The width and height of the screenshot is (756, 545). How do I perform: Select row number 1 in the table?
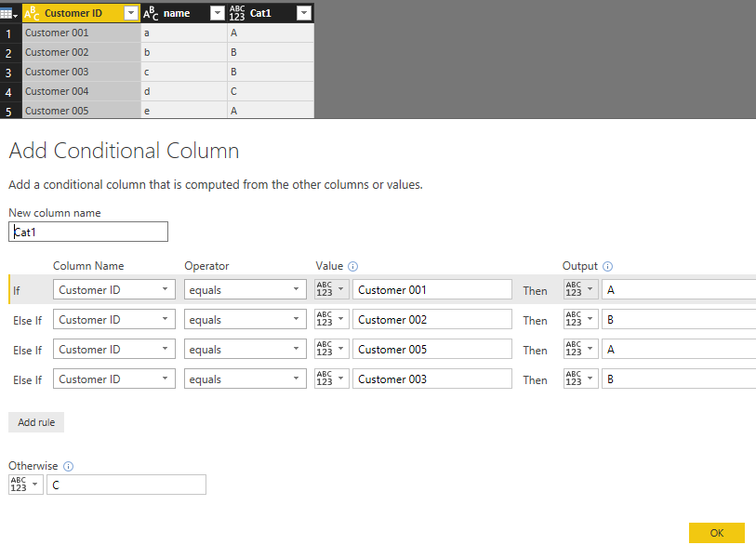pos(8,33)
